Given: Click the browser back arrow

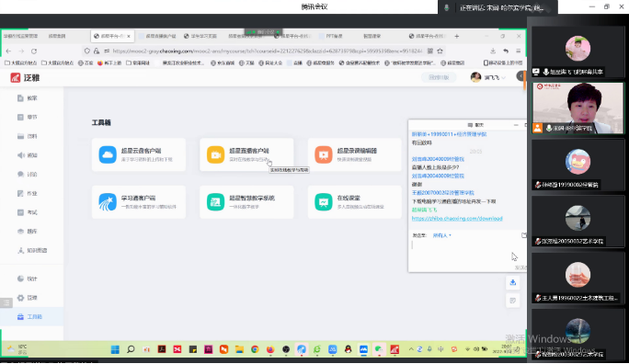Looking at the screenshot, I should (x=9, y=51).
